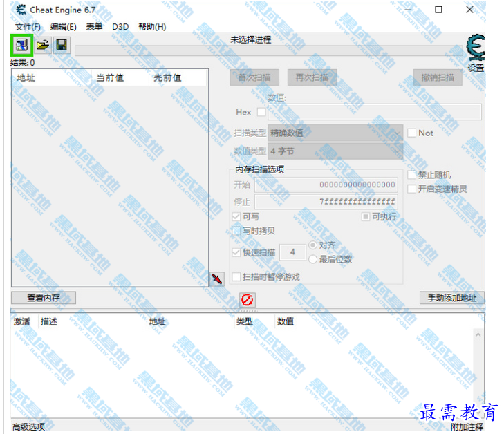Click 撤销扫描 button
The height and width of the screenshot is (434, 504).
coord(438,77)
